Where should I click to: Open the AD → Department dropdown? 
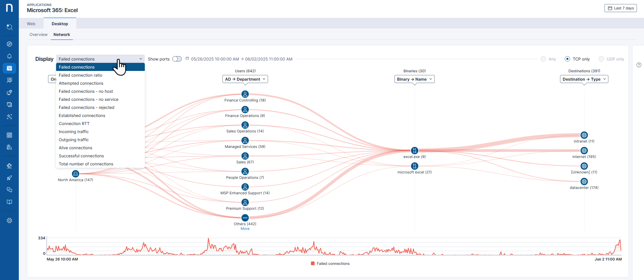245,79
